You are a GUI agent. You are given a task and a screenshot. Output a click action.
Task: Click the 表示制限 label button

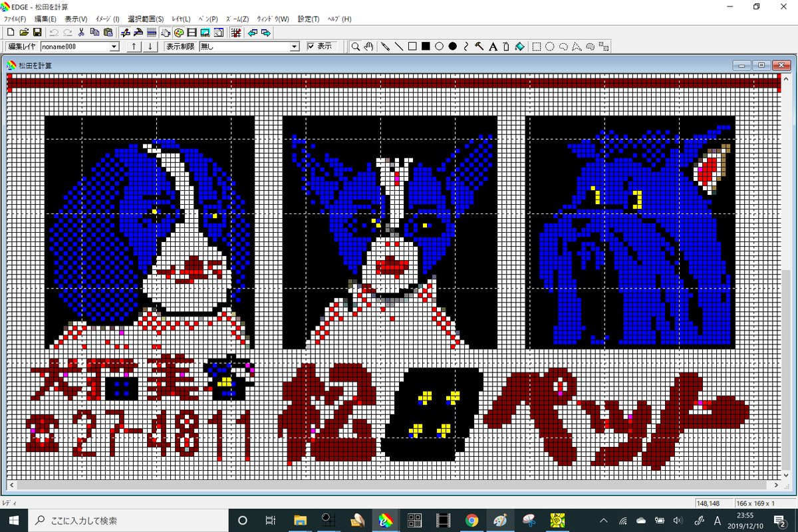tap(180, 47)
